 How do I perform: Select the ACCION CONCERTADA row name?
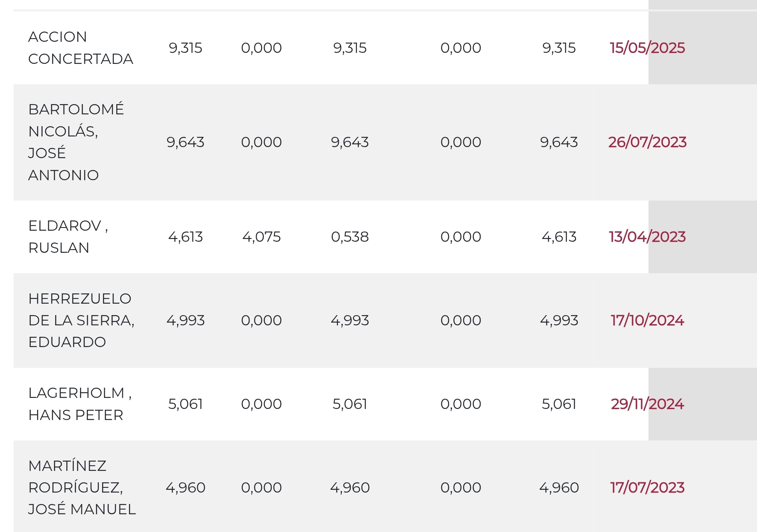[x=81, y=48]
